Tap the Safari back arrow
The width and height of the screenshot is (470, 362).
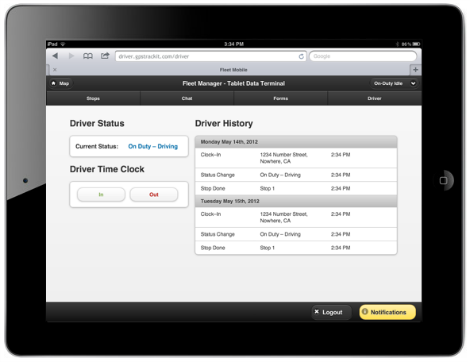(x=55, y=56)
